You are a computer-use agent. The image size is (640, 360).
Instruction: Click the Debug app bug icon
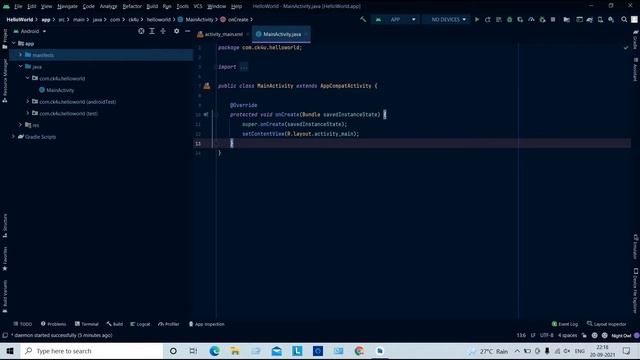[x=509, y=19]
